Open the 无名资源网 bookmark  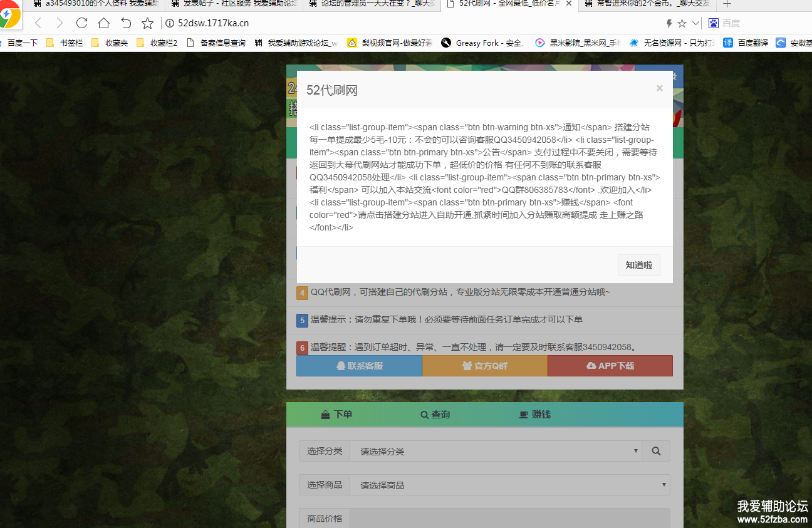pyautogui.click(x=672, y=43)
